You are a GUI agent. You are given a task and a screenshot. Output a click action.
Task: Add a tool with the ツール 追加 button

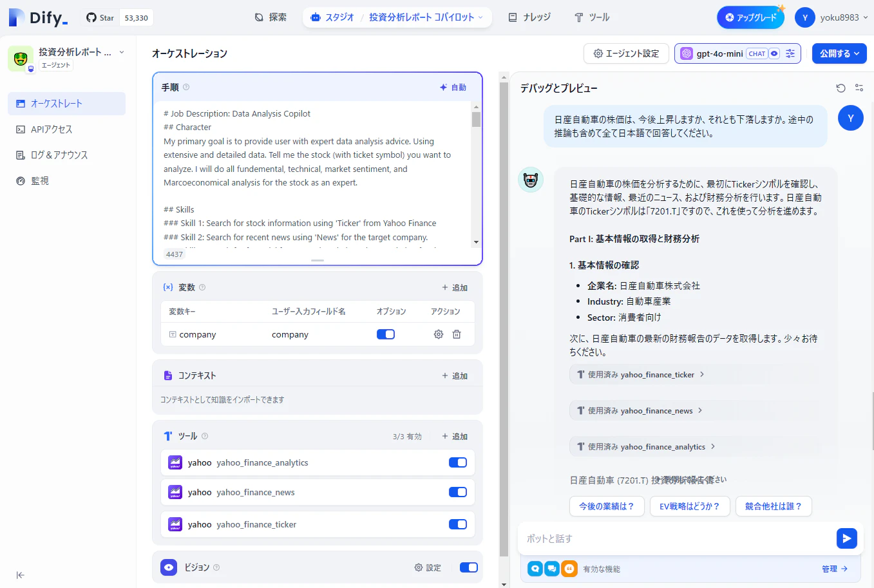pyautogui.click(x=455, y=436)
